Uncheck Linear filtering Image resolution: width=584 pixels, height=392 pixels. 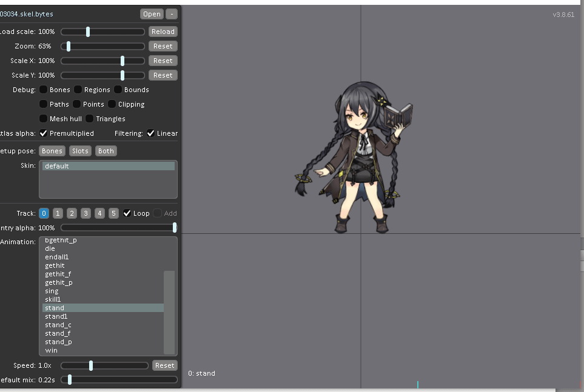click(x=150, y=133)
